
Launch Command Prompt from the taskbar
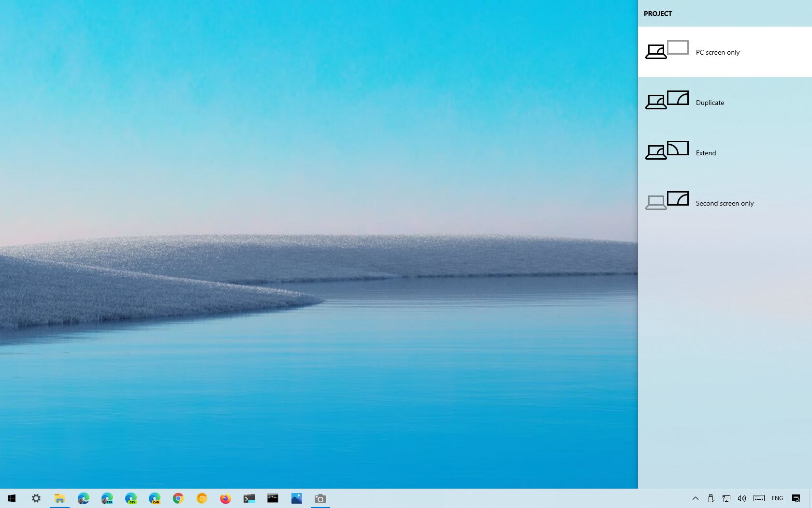pos(273,498)
